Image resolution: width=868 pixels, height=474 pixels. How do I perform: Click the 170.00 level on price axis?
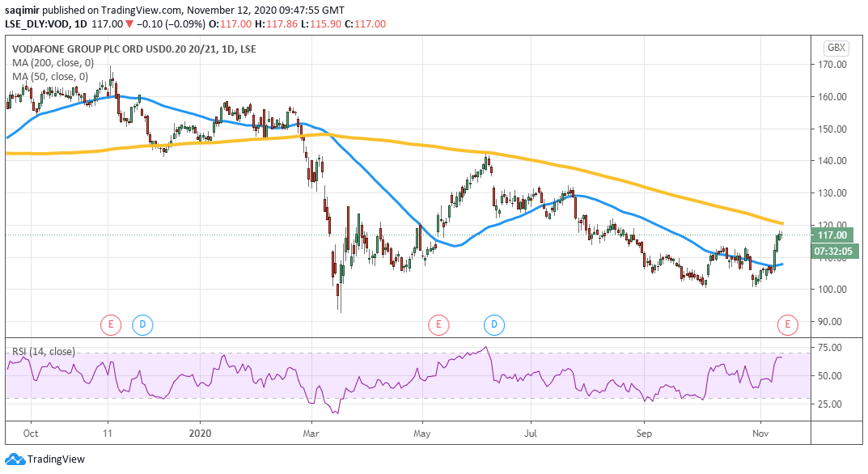(833, 65)
